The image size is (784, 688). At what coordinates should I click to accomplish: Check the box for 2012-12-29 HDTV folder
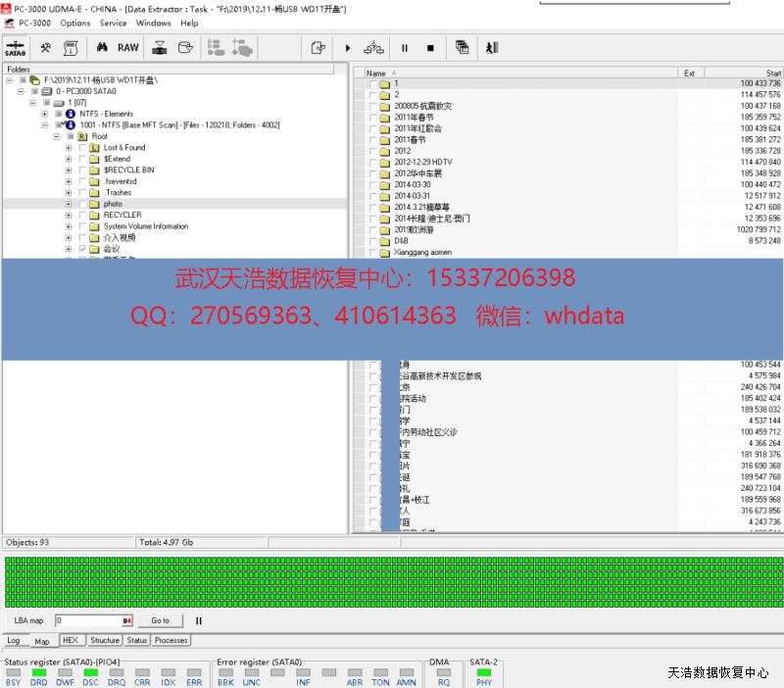[x=373, y=162]
